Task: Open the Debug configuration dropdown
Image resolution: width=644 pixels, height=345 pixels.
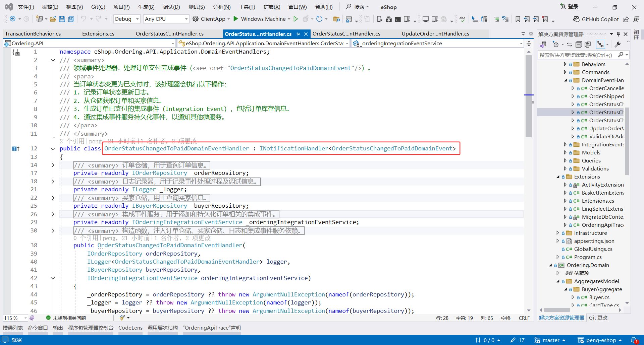Action: click(x=127, y=19)
